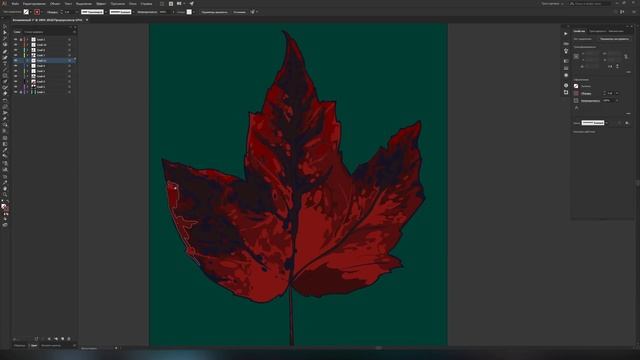Image resolution: width=640 pixels, height=360 pixels.
Task: Click the Create New Layer icon in Layers panel
Action: (x=62, y=339)
